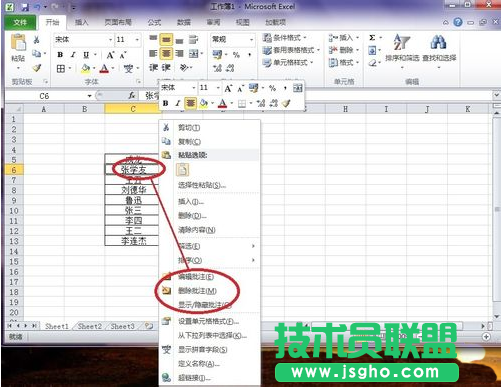
Task: Toggle center alignment on the mini toolbar
Action: pyautogui.click(x=190, y=103)
